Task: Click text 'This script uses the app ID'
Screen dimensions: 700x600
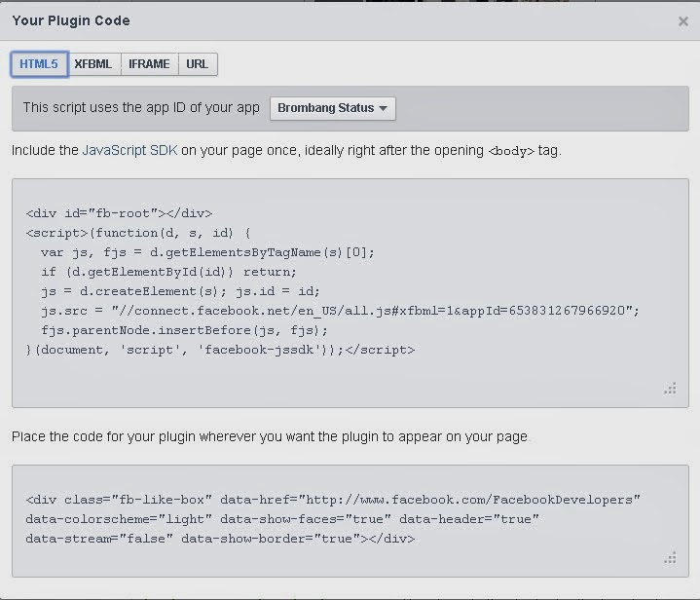Action: (141, 108)
